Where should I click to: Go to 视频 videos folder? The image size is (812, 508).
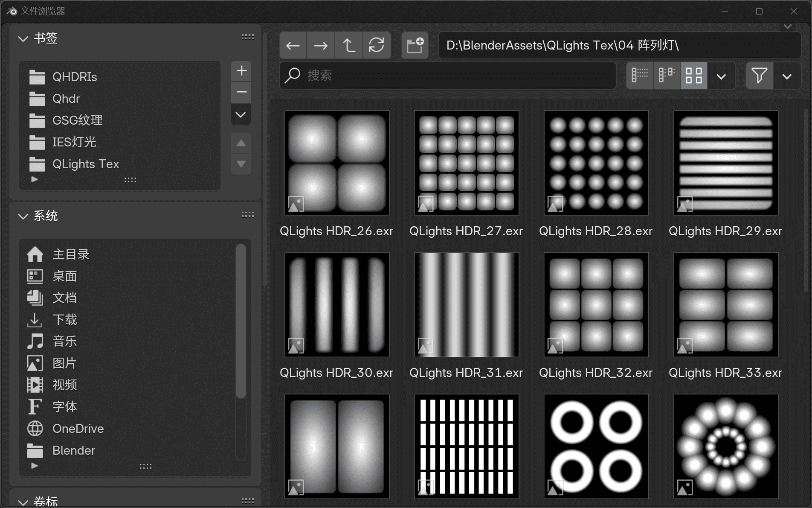(128, 385)
